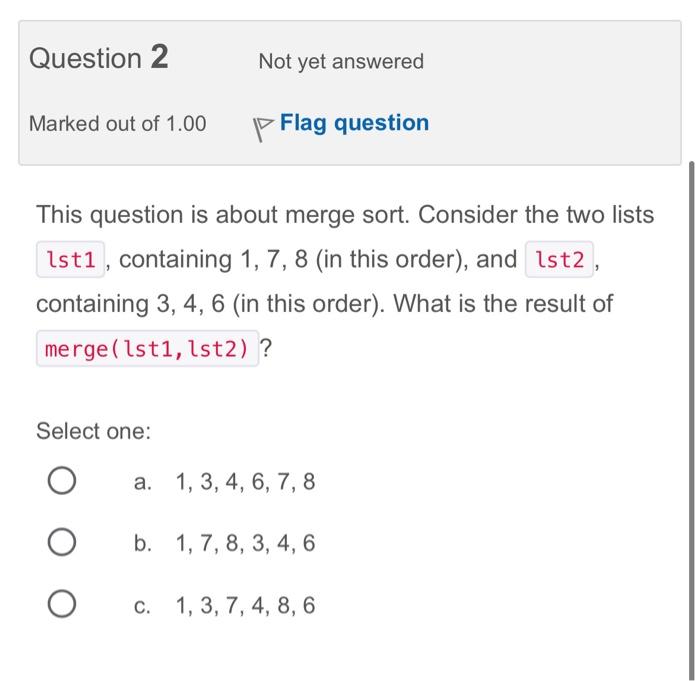
Task: Click answer text 1, 7, 8, 3, 4, 6
Action: [246, 543]
